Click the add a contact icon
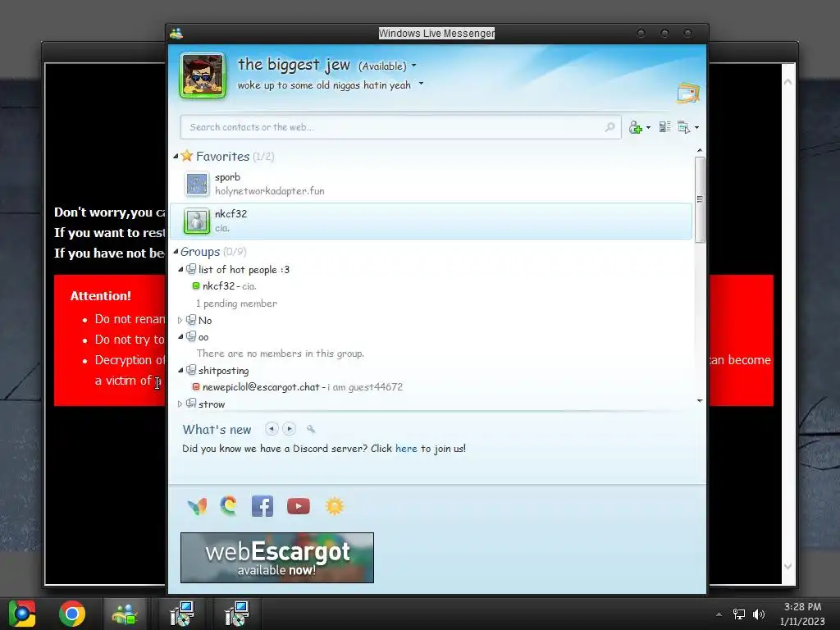The image size is (840, 630). coord(636,127)
